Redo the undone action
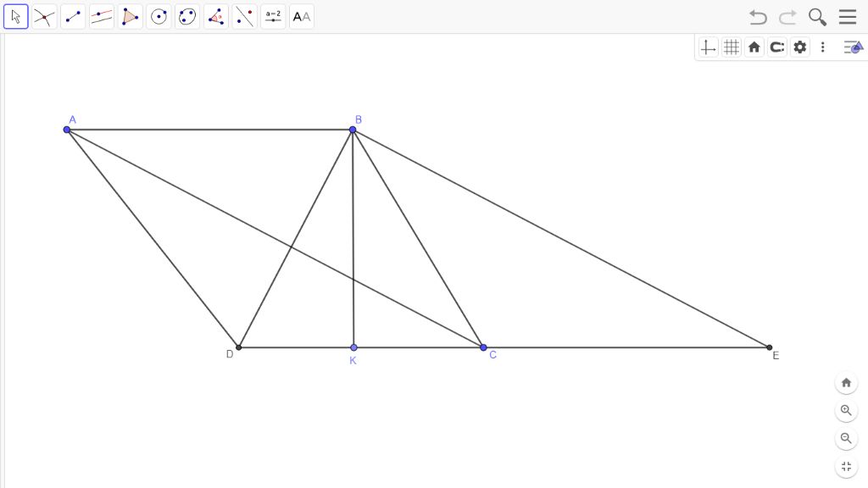The width and height of the screenshot is (868, 488). [x=787, y=17]
